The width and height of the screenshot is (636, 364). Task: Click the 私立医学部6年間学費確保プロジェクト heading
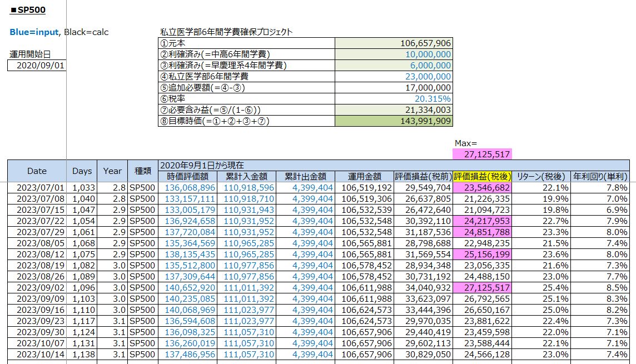point(226,32)
